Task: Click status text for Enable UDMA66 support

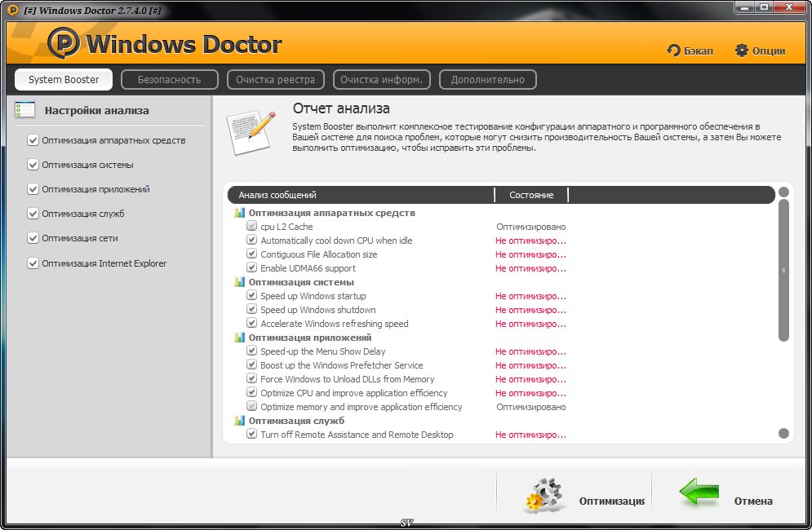Action: (530, 268)
